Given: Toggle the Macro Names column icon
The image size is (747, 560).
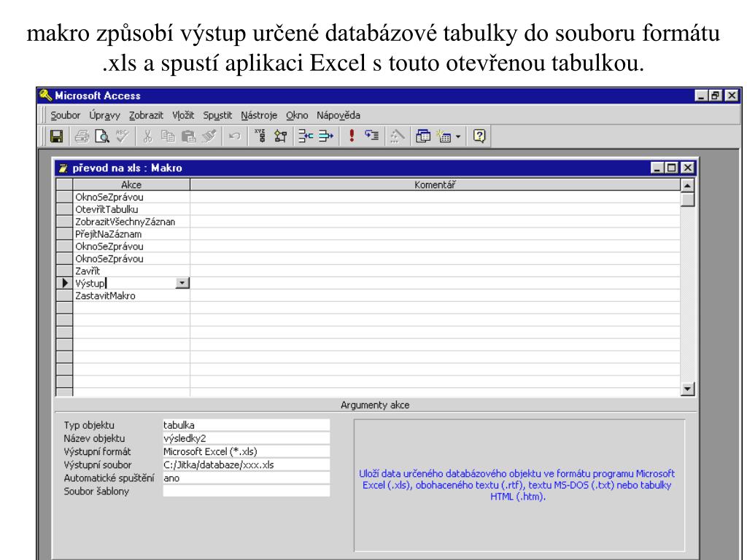Looking at the screenshot, I should (x=261, y=136).
